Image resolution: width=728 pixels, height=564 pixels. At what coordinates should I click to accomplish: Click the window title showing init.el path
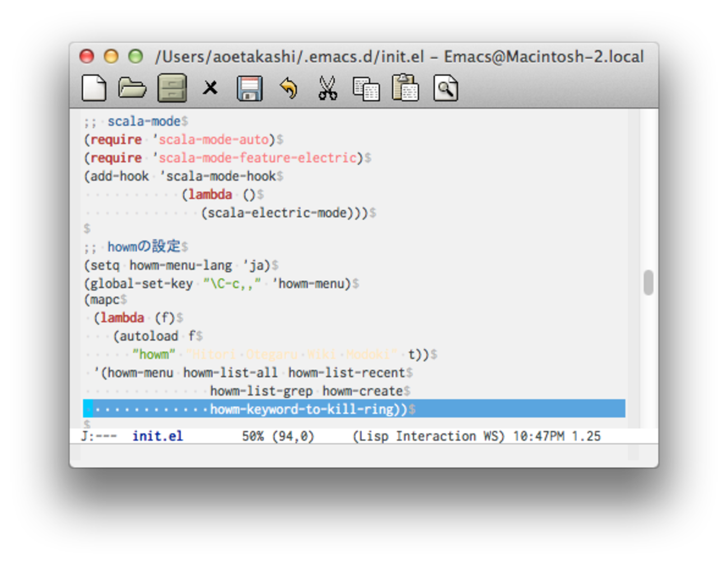[x=399, y=57]
